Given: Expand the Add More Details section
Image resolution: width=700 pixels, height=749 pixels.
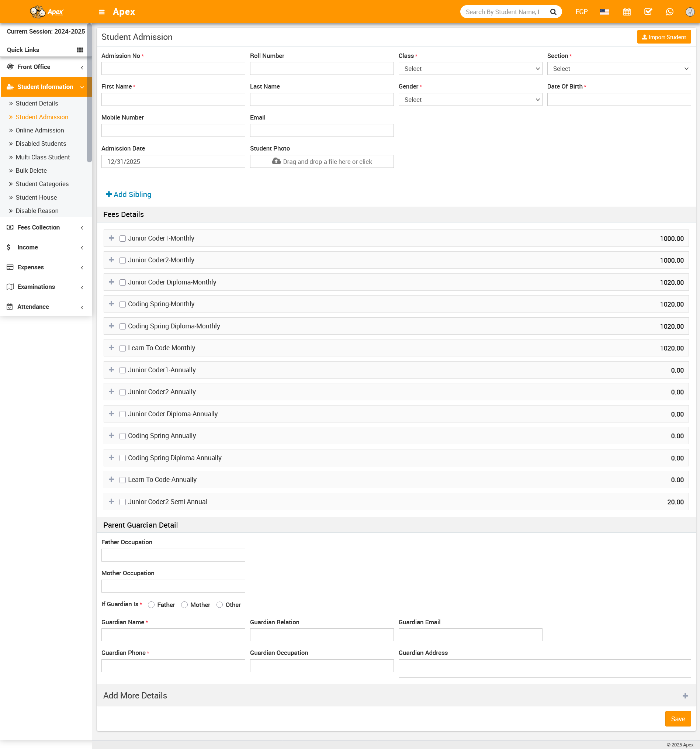Looking at the screenshot, I should (685, 696).
